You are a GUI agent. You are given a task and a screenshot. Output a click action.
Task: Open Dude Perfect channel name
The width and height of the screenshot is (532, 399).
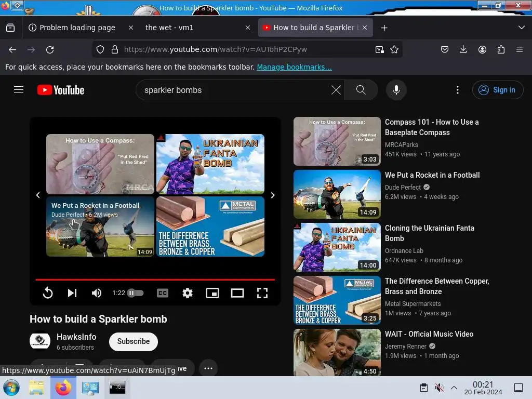(403, 187)
